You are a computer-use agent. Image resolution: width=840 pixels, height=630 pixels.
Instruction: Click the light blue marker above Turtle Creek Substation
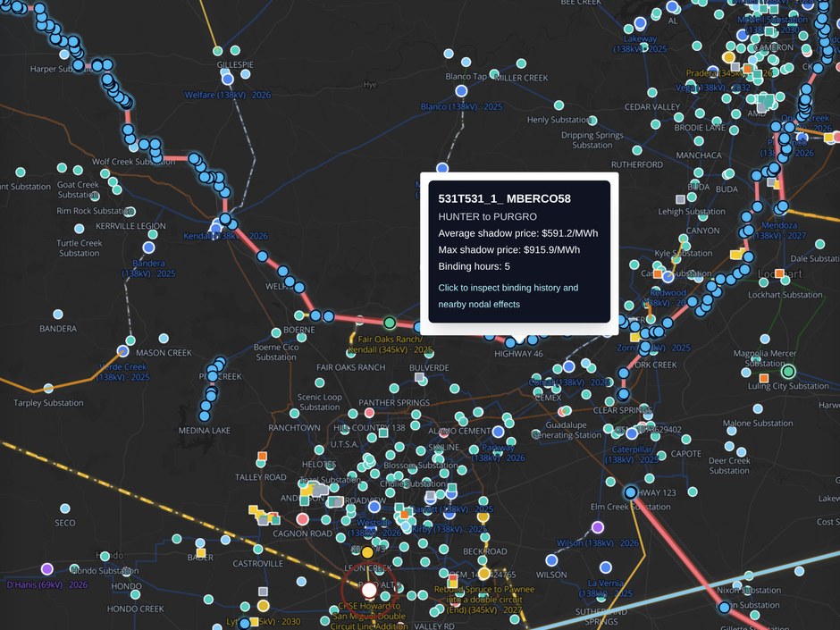click(80, 229)
